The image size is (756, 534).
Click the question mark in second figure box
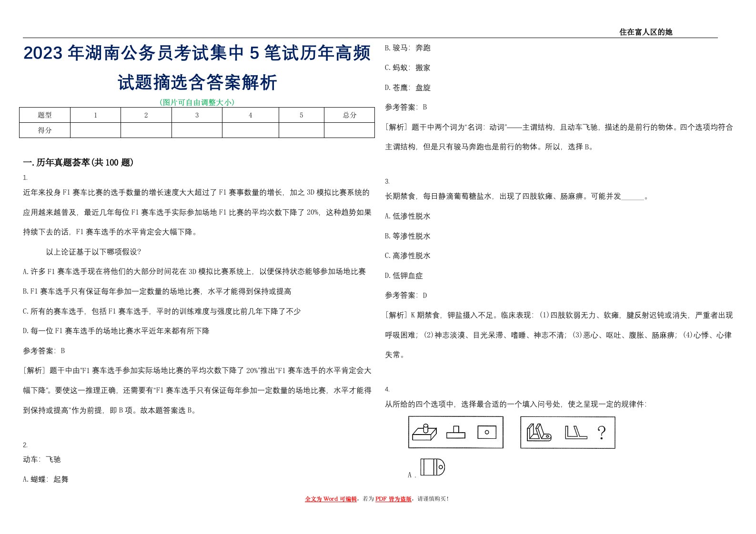602,433
